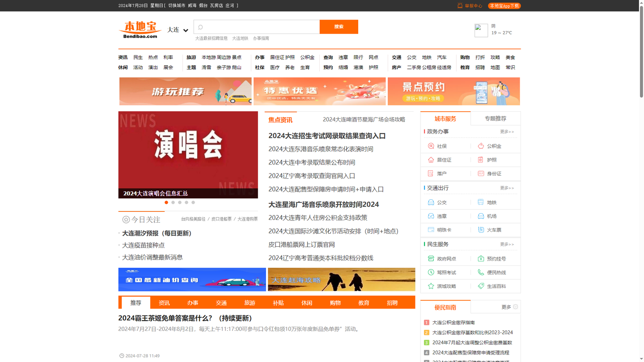Select the fifth carousel dot
The width and height of the screenshot is (644, 362).
(x=193, y=202)
